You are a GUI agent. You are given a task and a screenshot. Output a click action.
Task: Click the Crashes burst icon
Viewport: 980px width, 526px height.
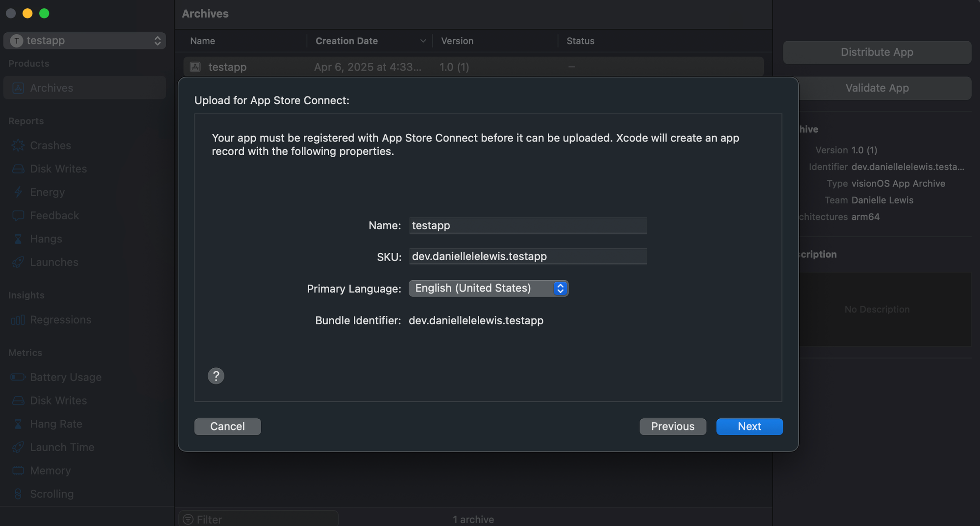coord(18,145)
